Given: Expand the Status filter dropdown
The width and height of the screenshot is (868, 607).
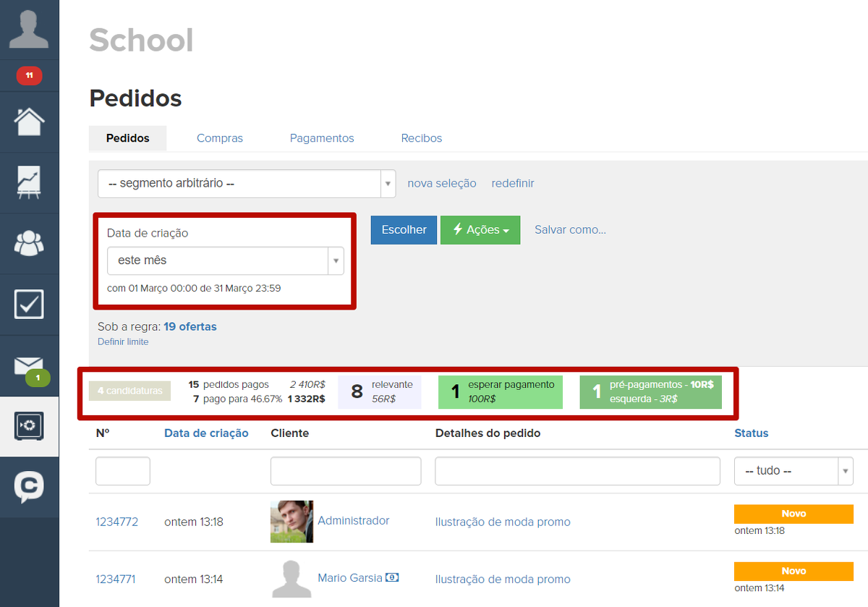Looking at the screenshot, I should point(793,471).
